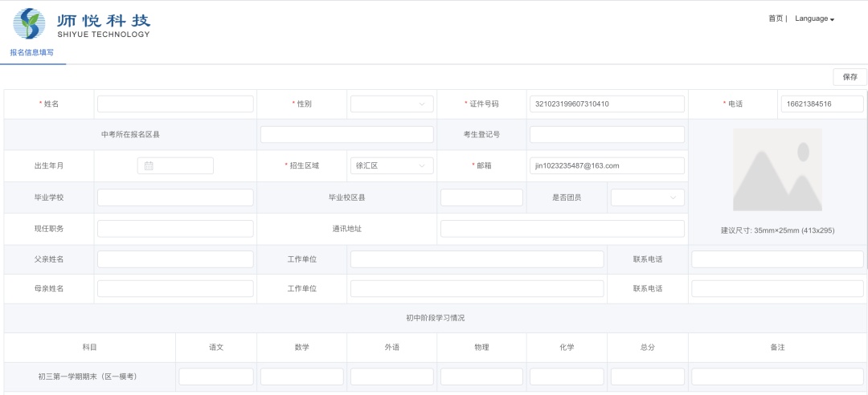Click the 初三第一学期期末（区一模考）row label

coord(88,377)
